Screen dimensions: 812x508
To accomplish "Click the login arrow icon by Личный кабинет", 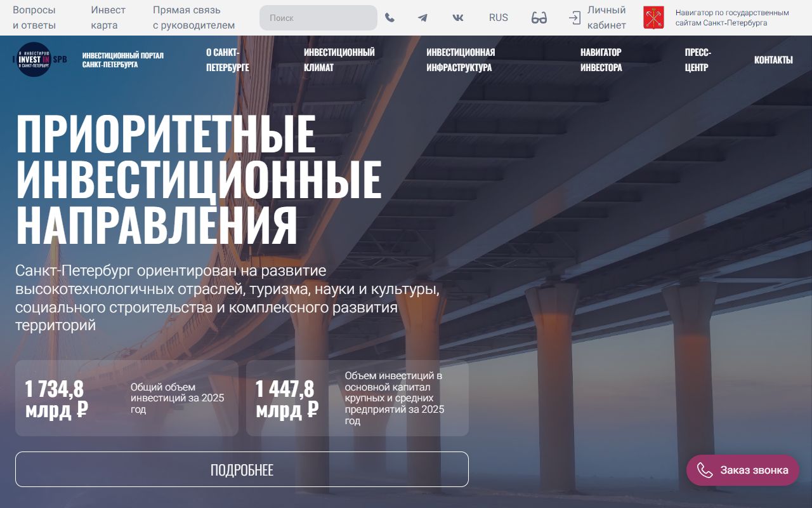I will coord(575,18).
